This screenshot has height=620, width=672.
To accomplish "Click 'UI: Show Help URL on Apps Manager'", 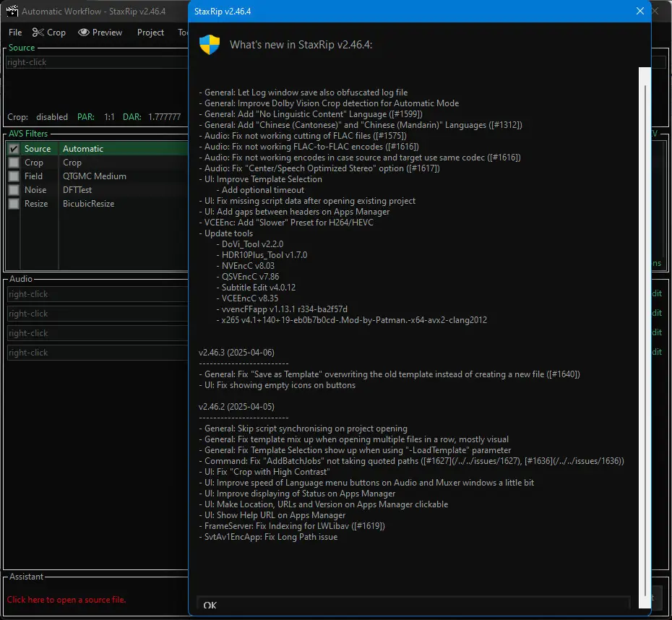I will tap(272, 515).
